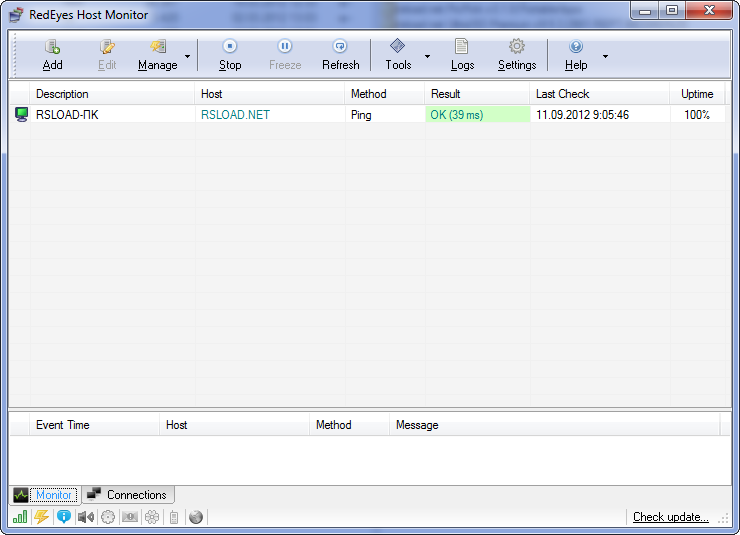This screenshot has height=535, width=740.
Task: Expand the Manage dropdown arrow
Action: coord(187,56)
